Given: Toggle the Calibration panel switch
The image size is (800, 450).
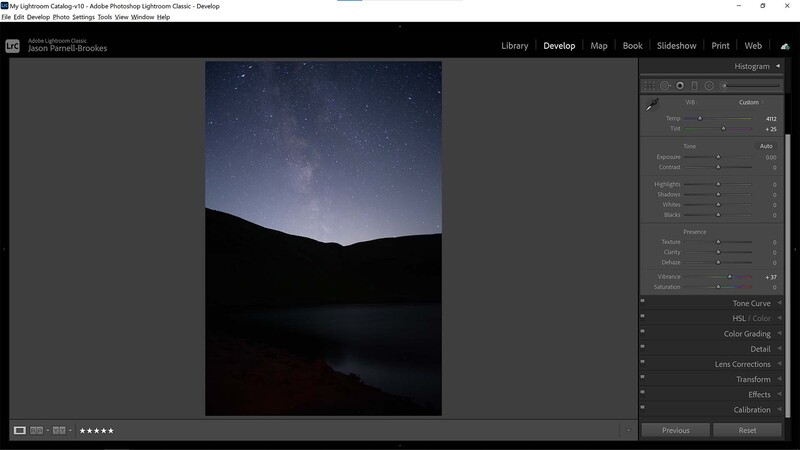Looking at the screenshot, I should (x=642, y=407).
